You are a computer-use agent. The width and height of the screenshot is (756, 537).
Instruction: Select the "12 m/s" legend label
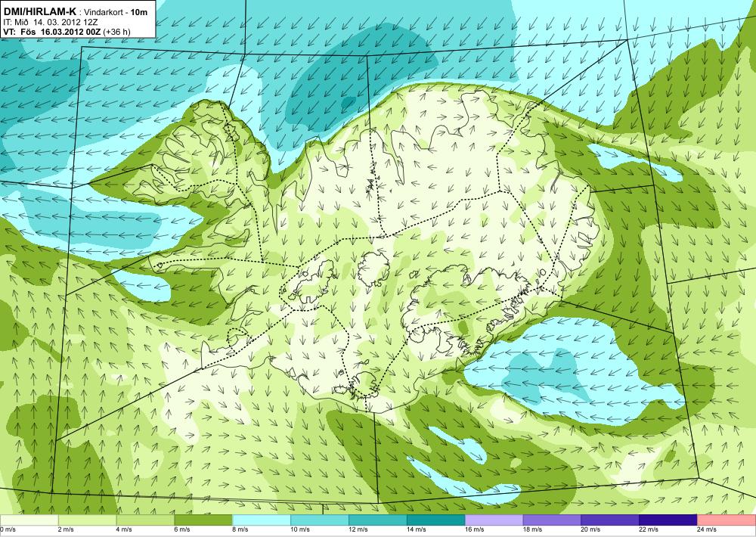[358, 529]
